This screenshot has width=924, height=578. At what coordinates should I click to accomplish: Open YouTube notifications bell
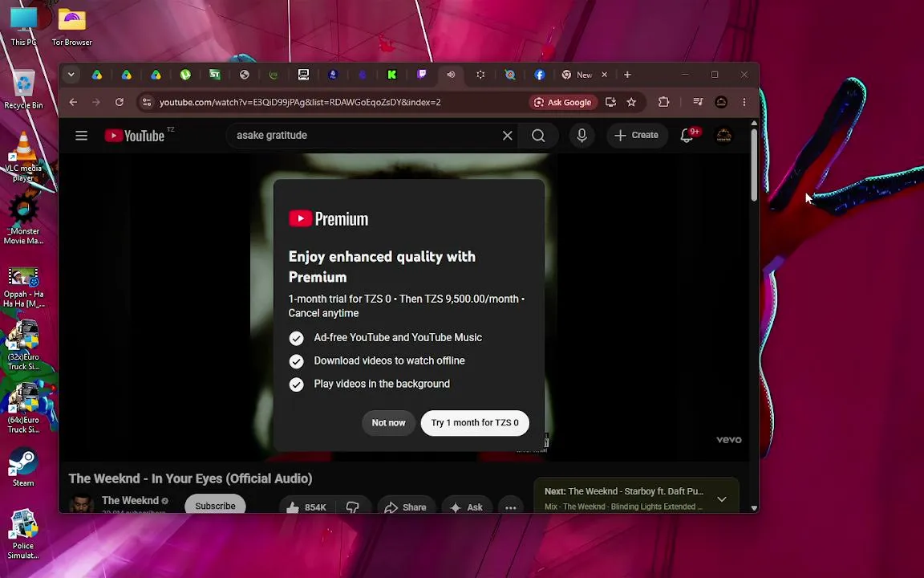[x=687, y=136]
